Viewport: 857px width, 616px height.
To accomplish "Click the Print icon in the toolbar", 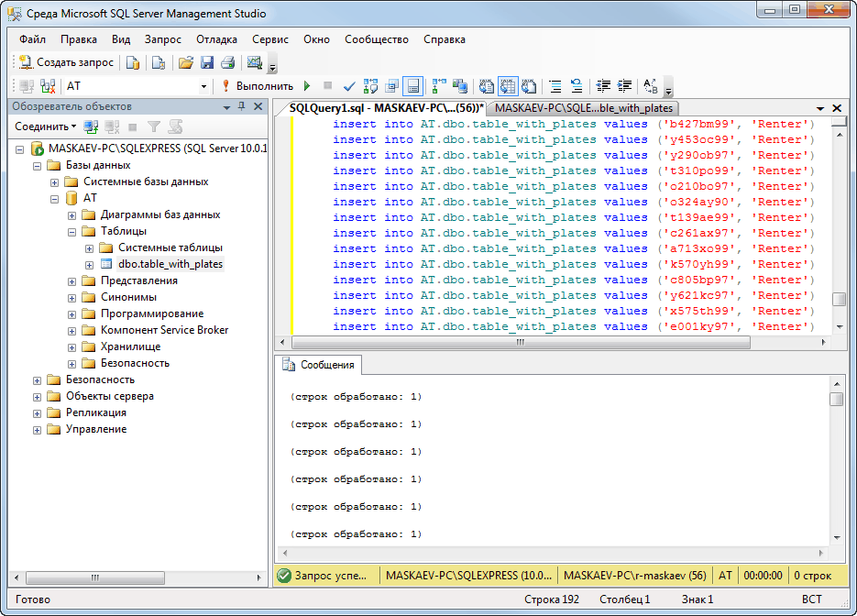I will pyautogui.click(x=227, y=62).
